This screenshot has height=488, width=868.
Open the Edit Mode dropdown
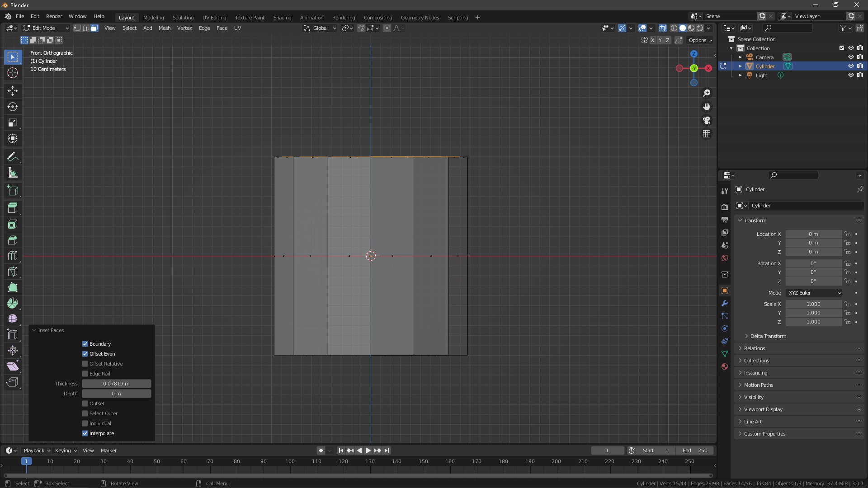46,28
